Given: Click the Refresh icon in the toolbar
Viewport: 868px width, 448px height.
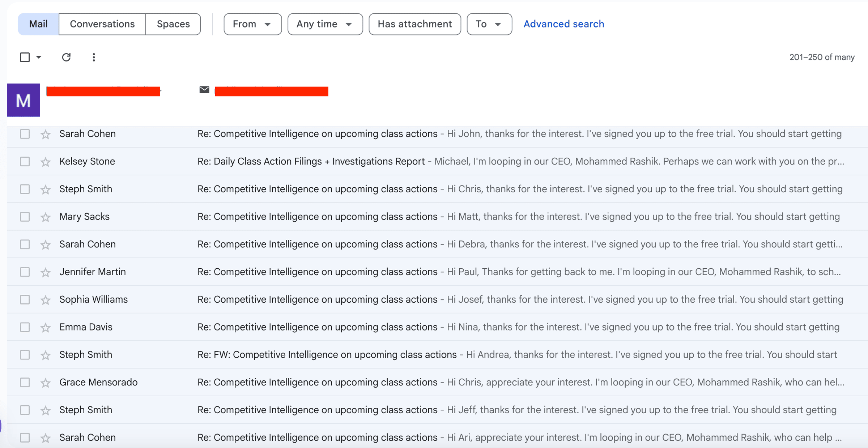Looking at the screenshot, I should (x=66, y=57).
